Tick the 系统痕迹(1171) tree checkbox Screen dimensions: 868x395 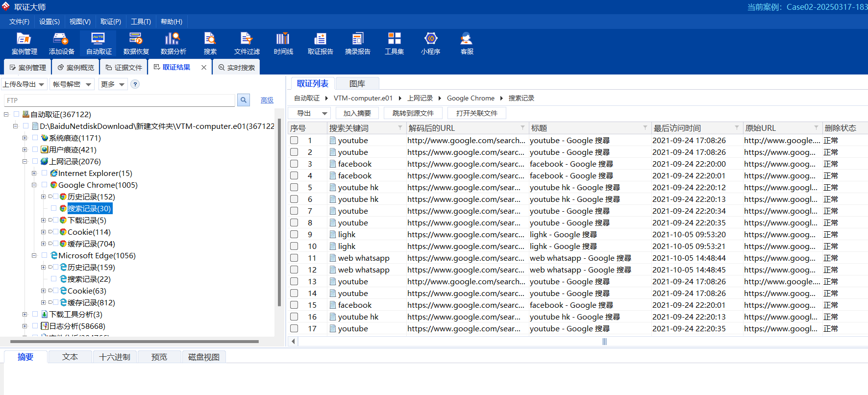click(x=35, y=138)
